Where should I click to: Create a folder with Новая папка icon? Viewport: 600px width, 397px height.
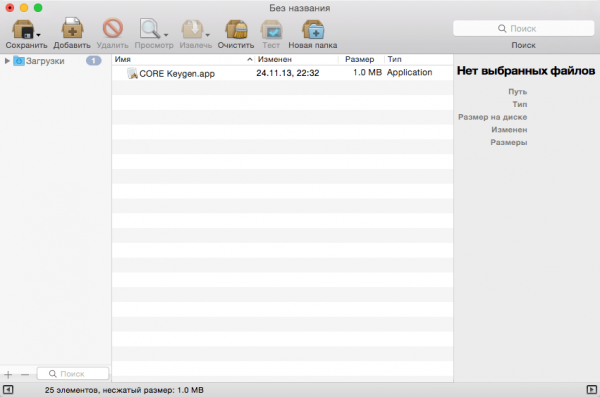(x=313, y=29)
